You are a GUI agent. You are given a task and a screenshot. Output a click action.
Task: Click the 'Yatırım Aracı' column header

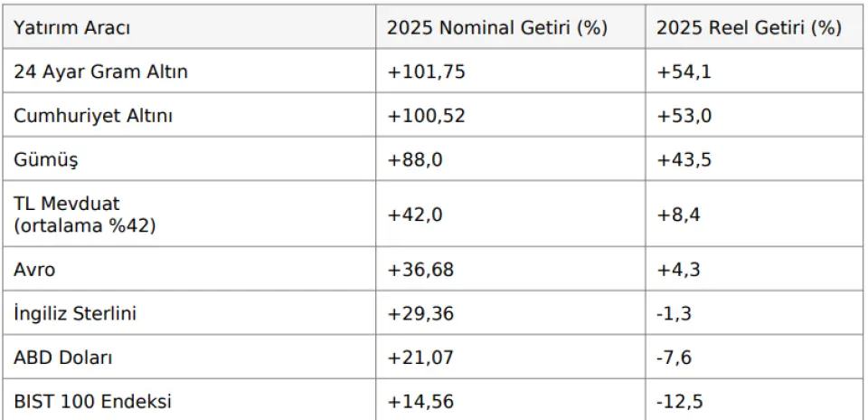tap(71, 28)
